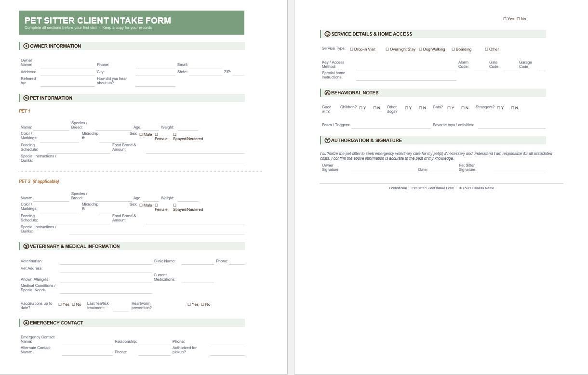This screenshot has height=375, width=588.
Task: Check the No box atop page two
Action: tap(519, 19)
